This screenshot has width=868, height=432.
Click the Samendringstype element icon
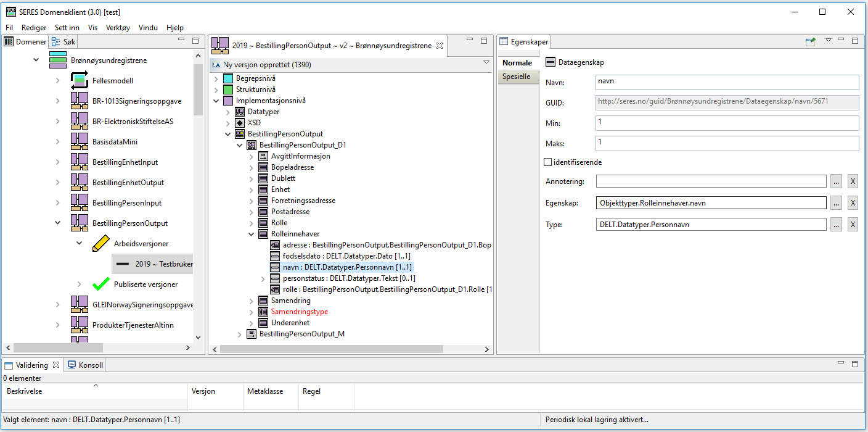coord(263,312)
